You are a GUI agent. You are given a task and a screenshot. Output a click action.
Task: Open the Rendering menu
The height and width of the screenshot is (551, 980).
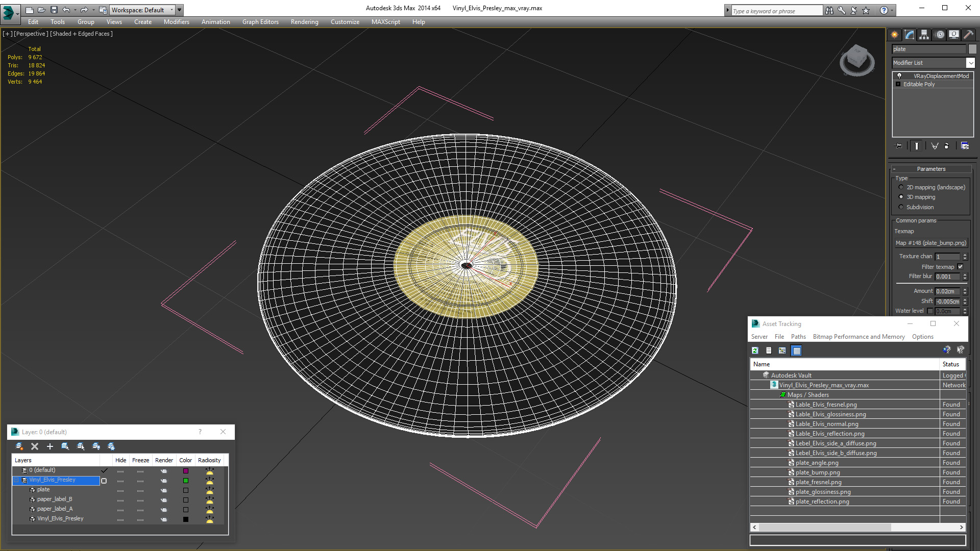pos(304,22)
